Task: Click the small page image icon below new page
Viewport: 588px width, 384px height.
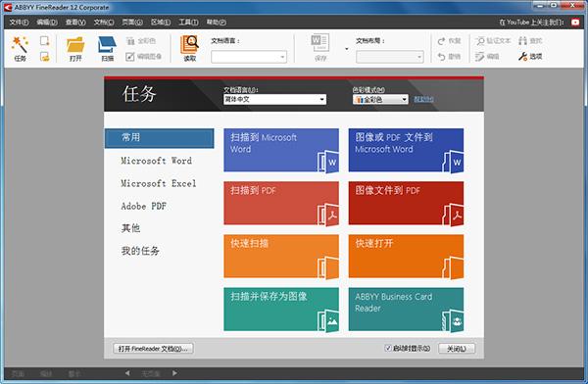Action: (x=45, y=57)
